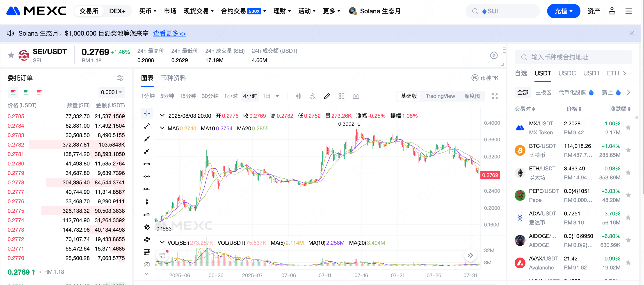Viewport: 644px width, 285px height.
Task: Open the 0.0001 price precision dropdown
Action: point(112,93)
